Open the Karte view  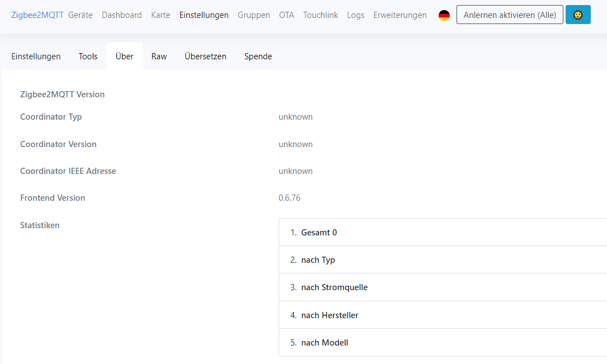coord(161,15)
